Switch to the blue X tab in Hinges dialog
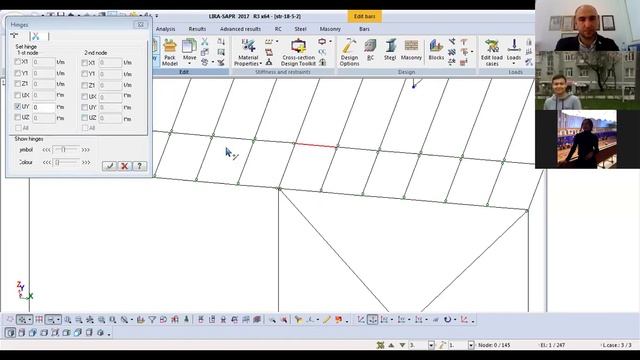This screenshot has width=640, height=360. 36,36
